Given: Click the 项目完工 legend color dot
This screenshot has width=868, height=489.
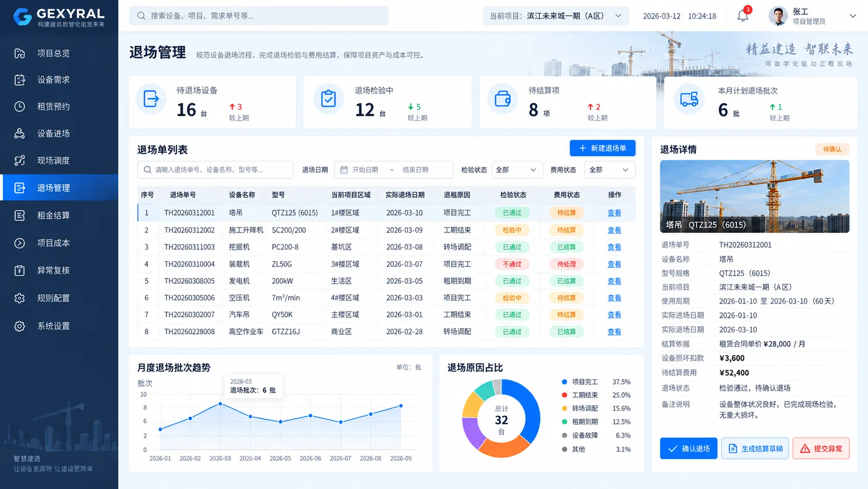Looking at the screenshot, I should (564, 382).
